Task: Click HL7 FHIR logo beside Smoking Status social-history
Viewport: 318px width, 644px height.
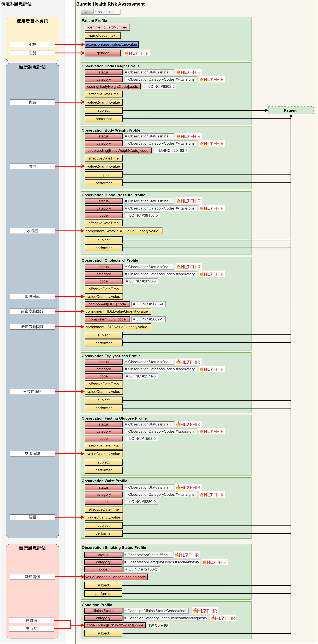Action: [215, 562]
